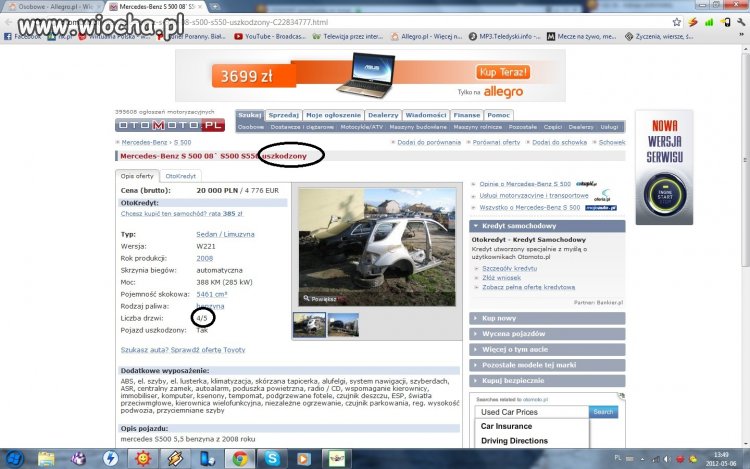
Task: Click the Mercedes-Benz breadcrumb link
Action: [x=144, y=142]
